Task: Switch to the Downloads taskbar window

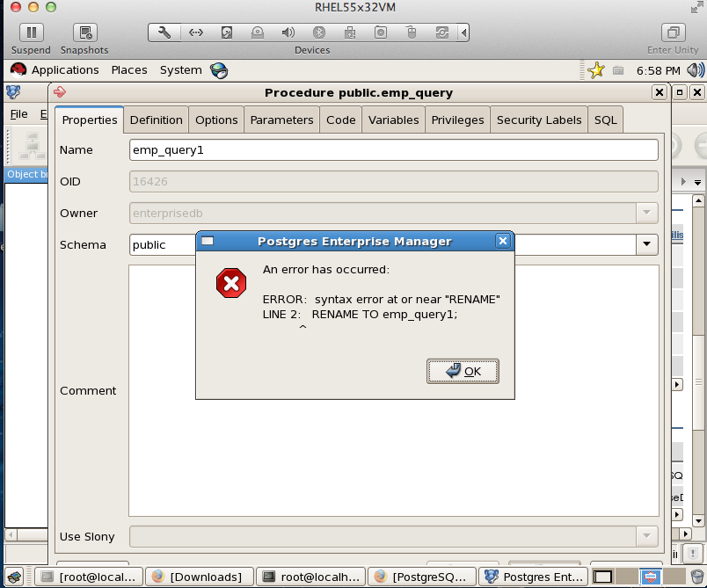Action: point(197,577)
